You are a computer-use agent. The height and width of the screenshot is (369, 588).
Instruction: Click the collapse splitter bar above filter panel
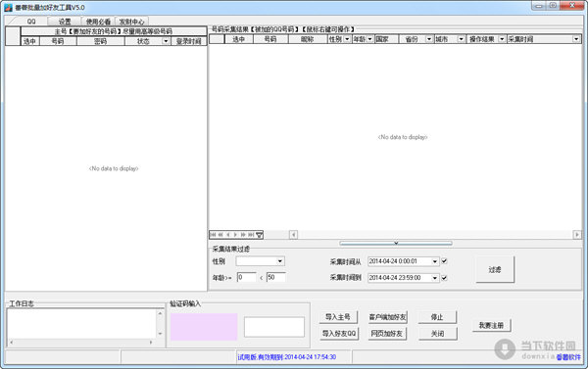396,243
